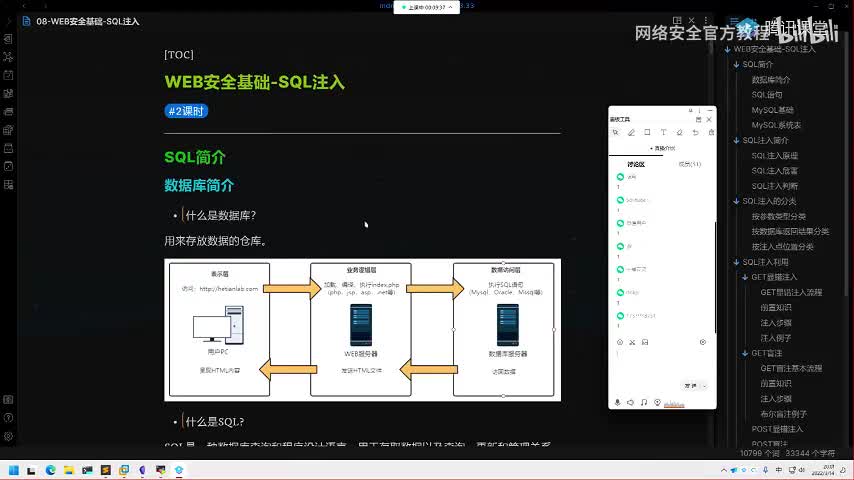
Task: Collapse the SQL注入的分类 outline section
Action: [x=736, y=201]
